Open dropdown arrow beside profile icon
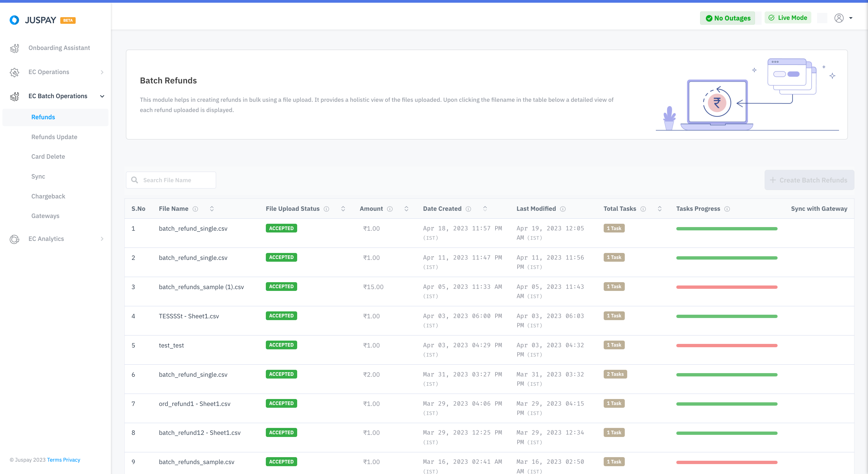 click(851, 18)
